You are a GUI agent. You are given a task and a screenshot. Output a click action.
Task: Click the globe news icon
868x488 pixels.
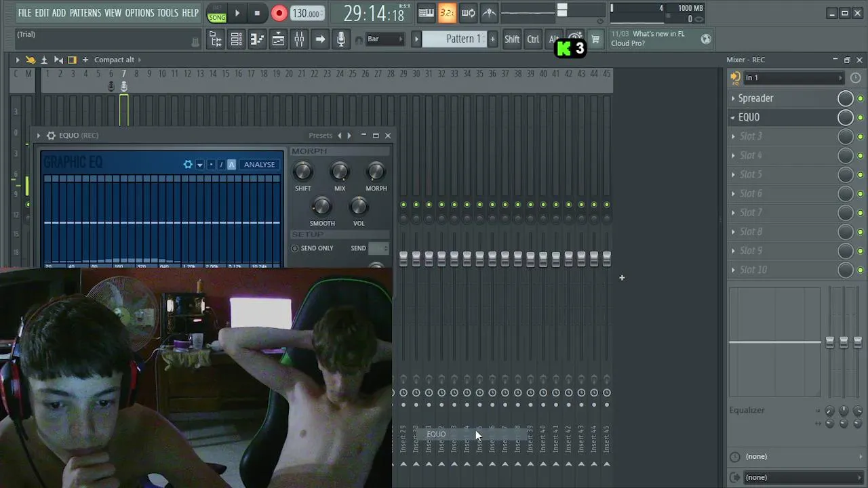tap(706, 39)
